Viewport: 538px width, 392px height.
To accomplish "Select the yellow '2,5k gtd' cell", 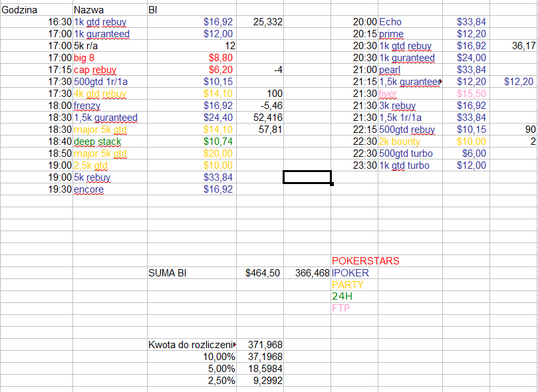I will coord(110,165).
